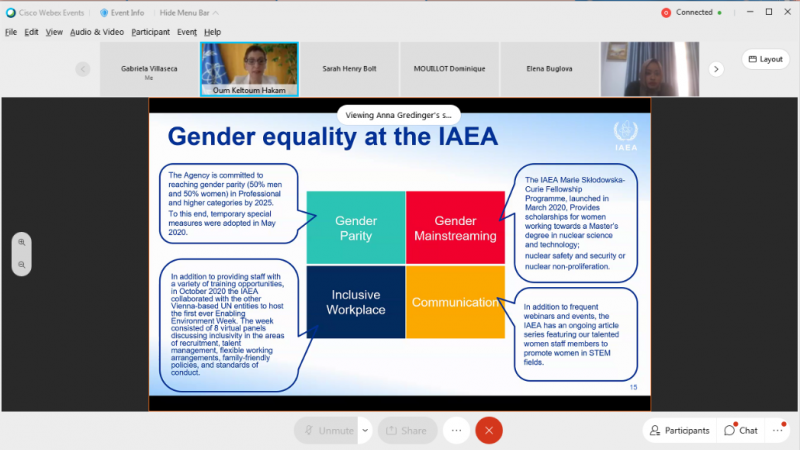Image resolution: width=800 pixels, height=450 pixels.
Task: Zoom in on the shared content
Action: (x=21, y=242)
